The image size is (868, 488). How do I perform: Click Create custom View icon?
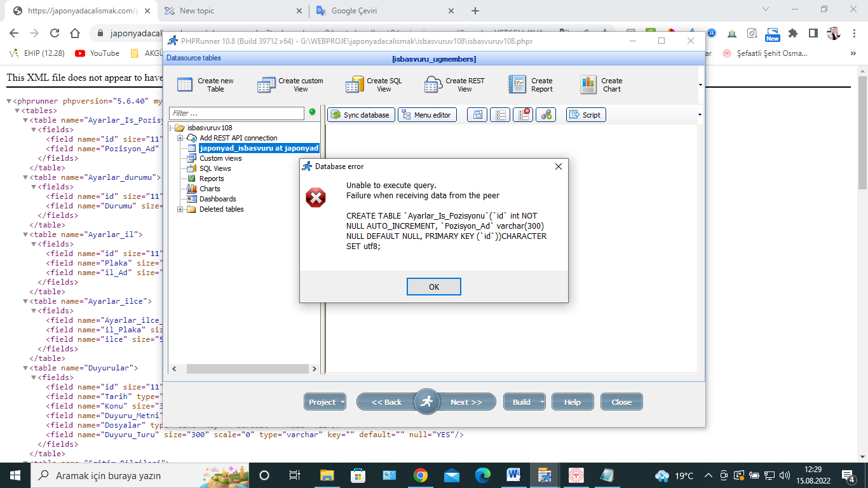coord(266,85)
